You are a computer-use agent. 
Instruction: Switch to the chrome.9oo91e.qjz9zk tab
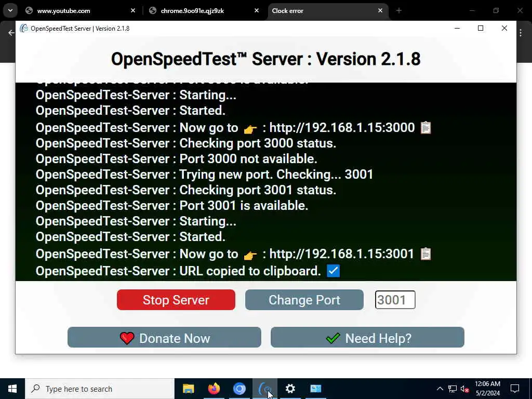(192, 11)
